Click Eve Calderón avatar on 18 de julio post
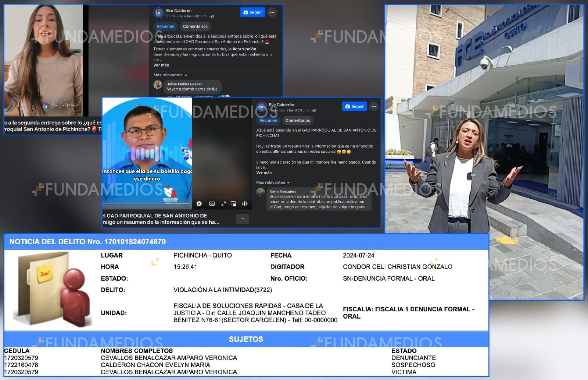The width and height of the screenshot is (588, 380). pos(262,107)
